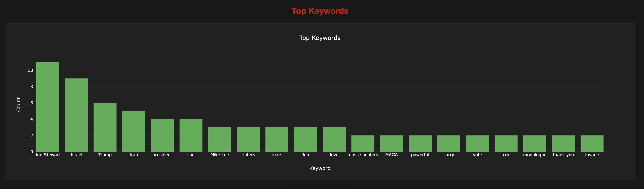The height and width of the screenshot is (189, 644).
Task: Click the Keyword x-axis title
Action: [x=320, y=168]
